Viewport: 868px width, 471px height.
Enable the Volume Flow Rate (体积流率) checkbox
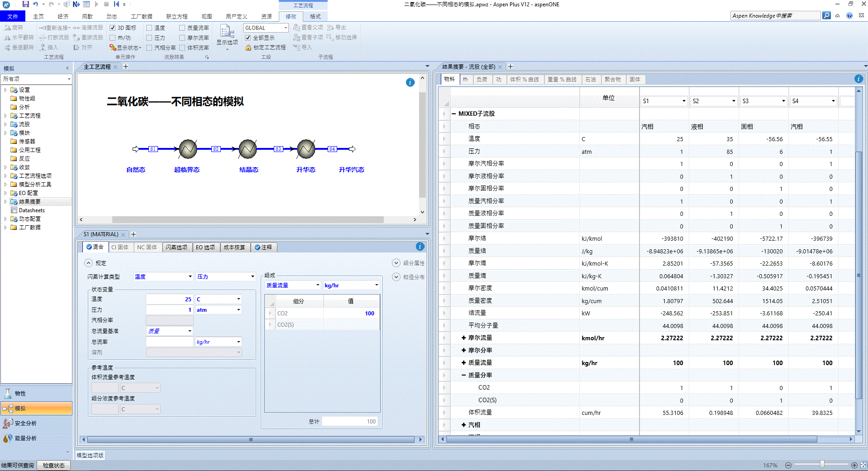coord(182,48)
